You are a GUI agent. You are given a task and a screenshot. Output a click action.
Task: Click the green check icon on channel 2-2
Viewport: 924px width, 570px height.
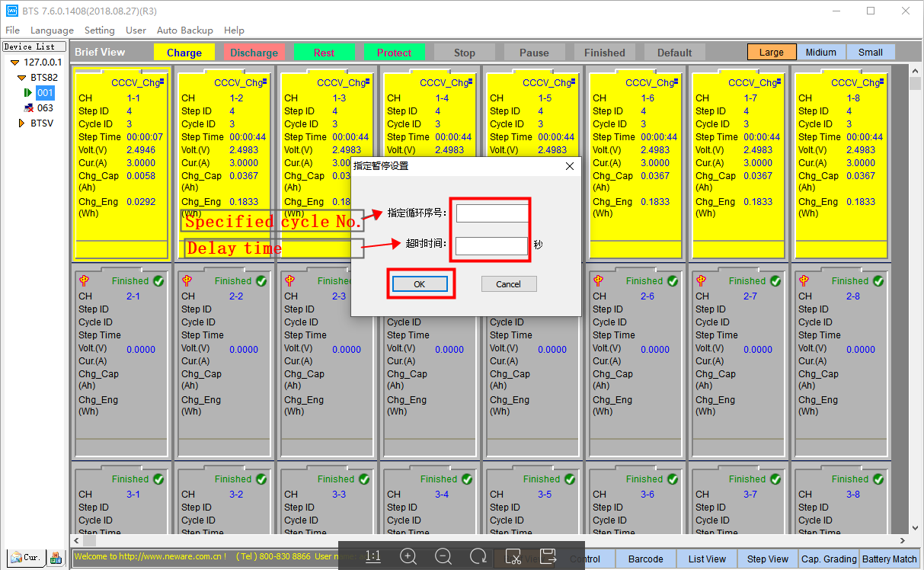(261, 281)
